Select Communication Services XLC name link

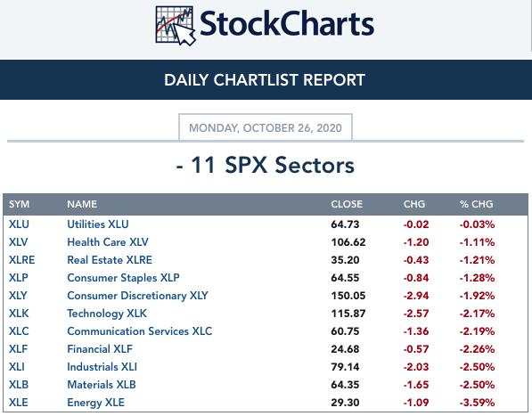point(139,331)
